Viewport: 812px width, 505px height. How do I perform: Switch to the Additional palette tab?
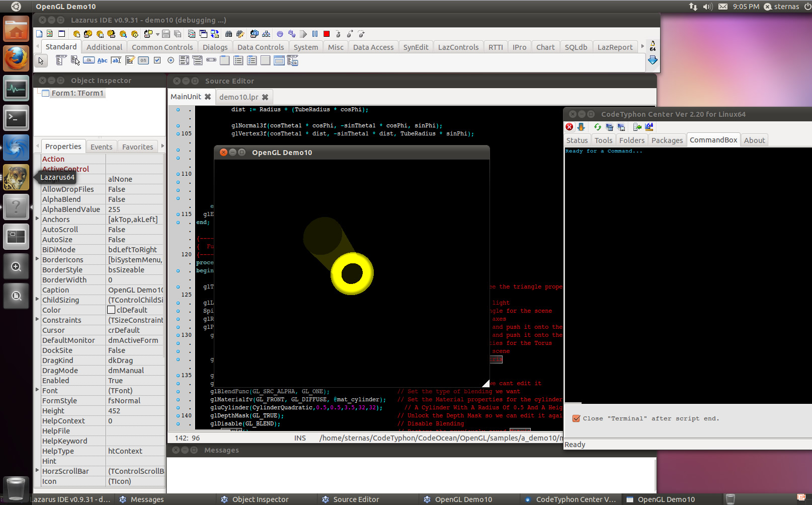[104, 47]
